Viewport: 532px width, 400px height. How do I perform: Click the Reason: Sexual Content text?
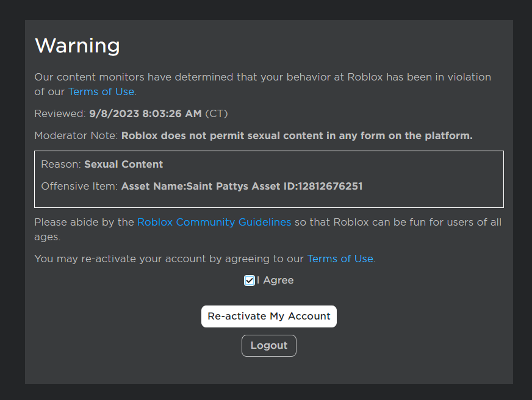pyautogui.click(x=102, y=165)
